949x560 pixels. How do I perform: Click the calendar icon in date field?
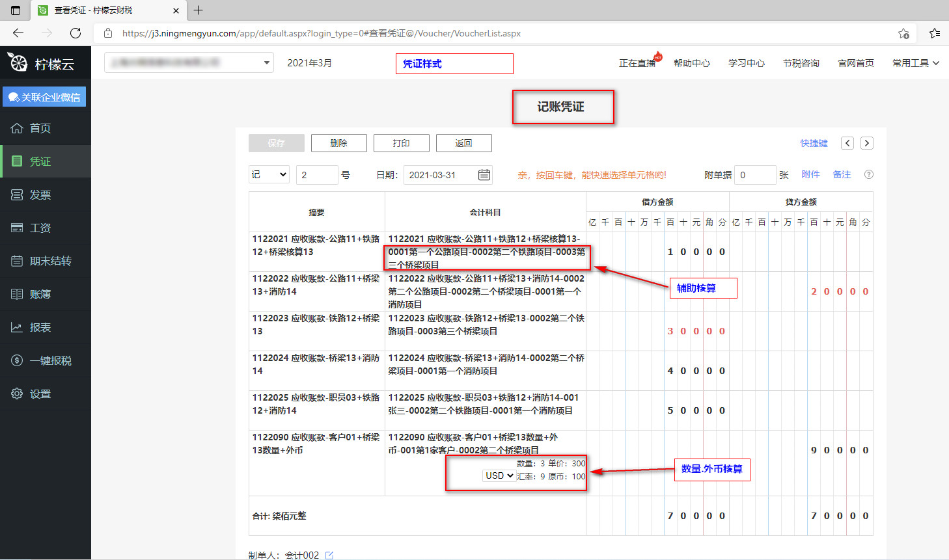(x=484, y=175)
